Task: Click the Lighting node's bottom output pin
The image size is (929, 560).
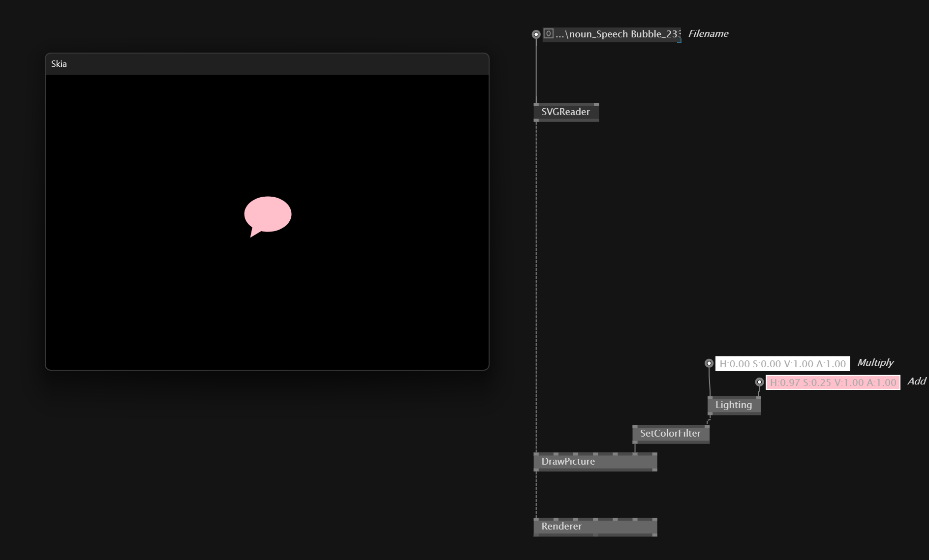Action: point(710,414)
